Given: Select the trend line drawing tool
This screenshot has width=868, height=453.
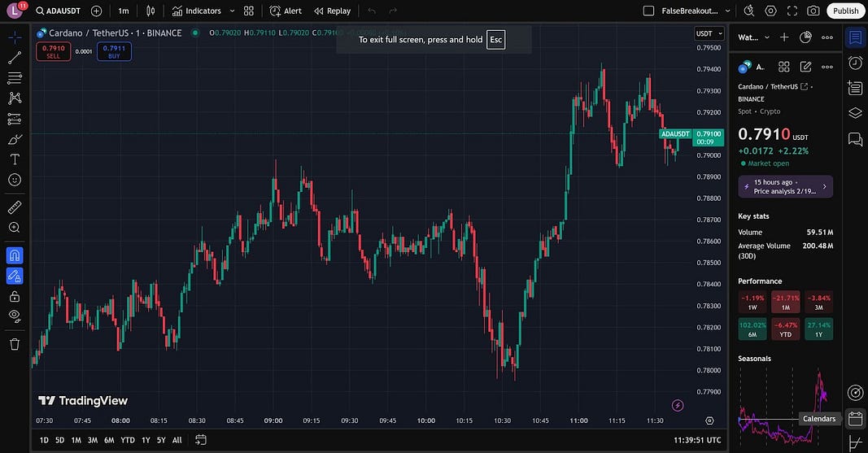Looking at the screenshot, I should tap(15, 58).
